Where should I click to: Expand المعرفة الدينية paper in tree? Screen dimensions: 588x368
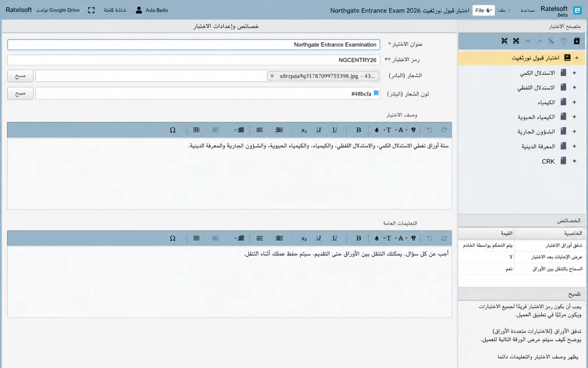pos(574,146)
